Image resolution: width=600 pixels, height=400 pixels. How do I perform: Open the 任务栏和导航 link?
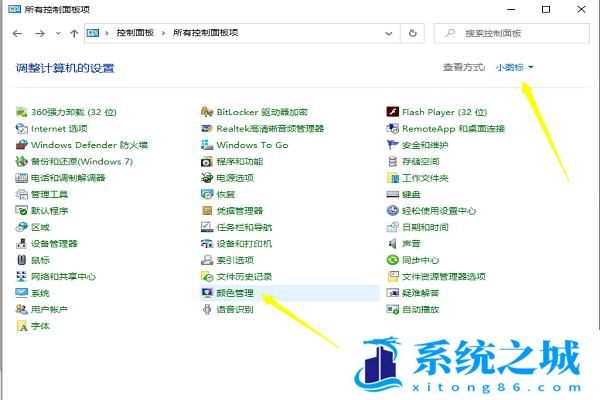point(244,227)
